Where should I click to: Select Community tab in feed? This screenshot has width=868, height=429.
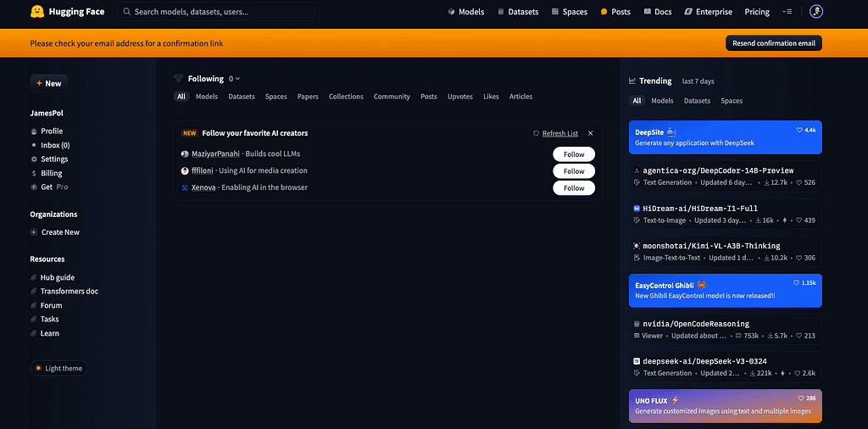(x=392, y=97)
